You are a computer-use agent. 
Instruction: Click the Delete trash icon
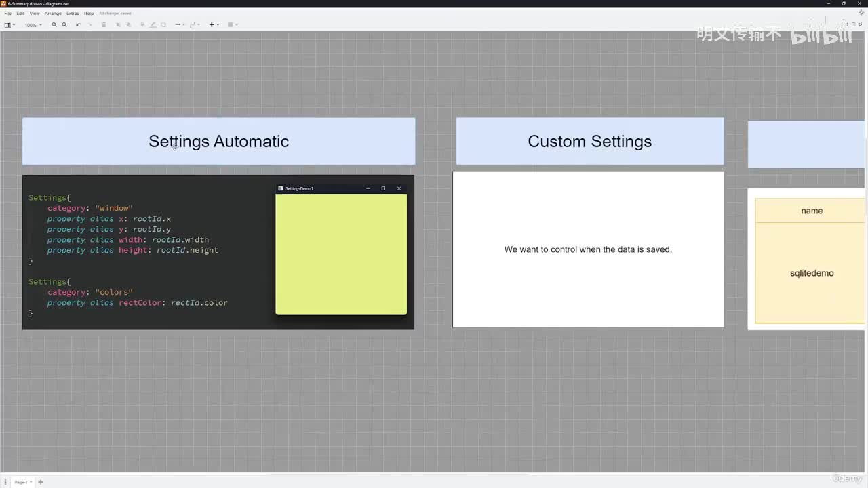point(104,25)
